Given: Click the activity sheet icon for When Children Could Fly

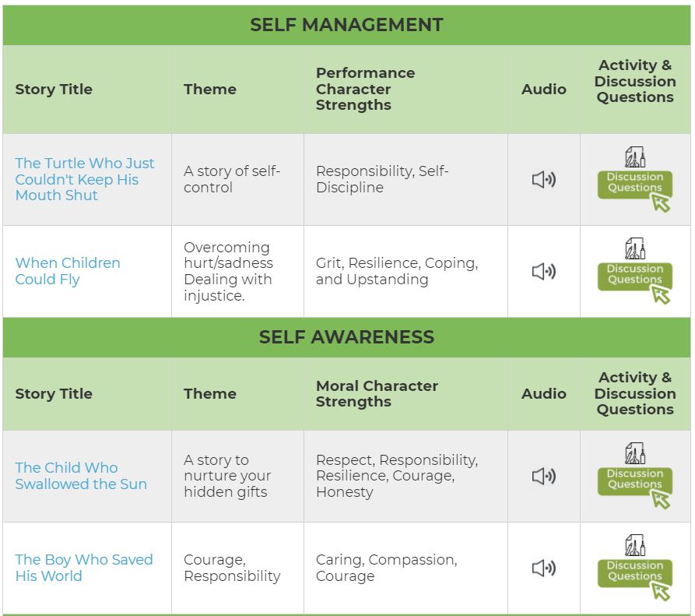Looking at the screenshot, I should click(x=635, y=249).
